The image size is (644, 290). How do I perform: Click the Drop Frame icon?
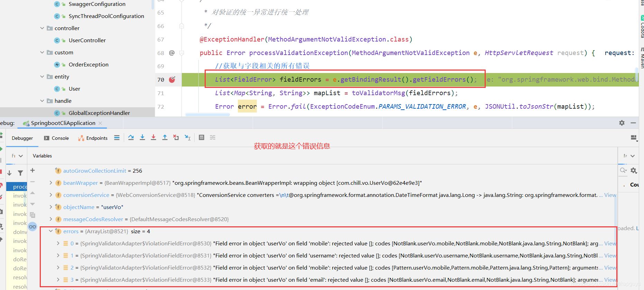(176, 137)
